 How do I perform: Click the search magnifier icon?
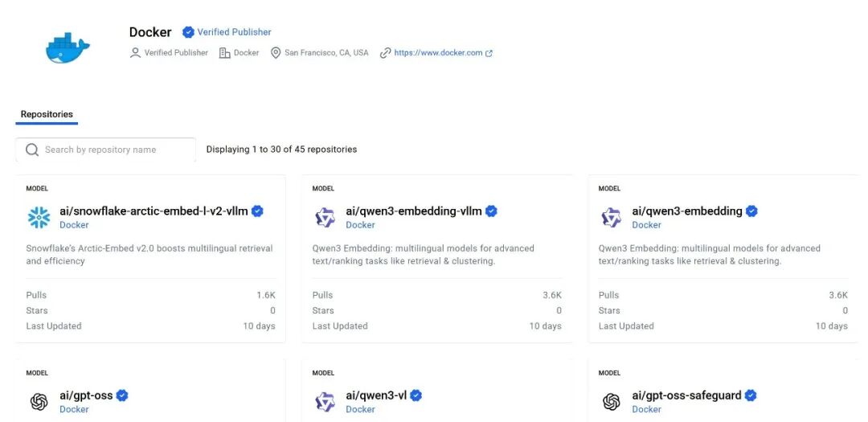(32, 150)
